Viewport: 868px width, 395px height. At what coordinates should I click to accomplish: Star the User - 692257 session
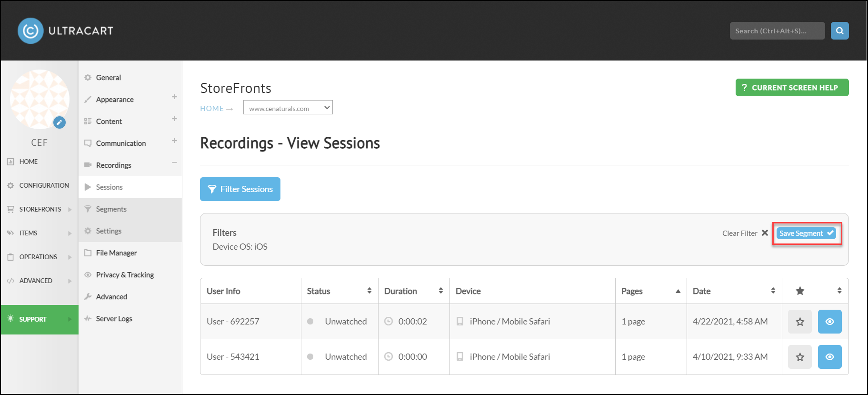[x=800, y=322]
